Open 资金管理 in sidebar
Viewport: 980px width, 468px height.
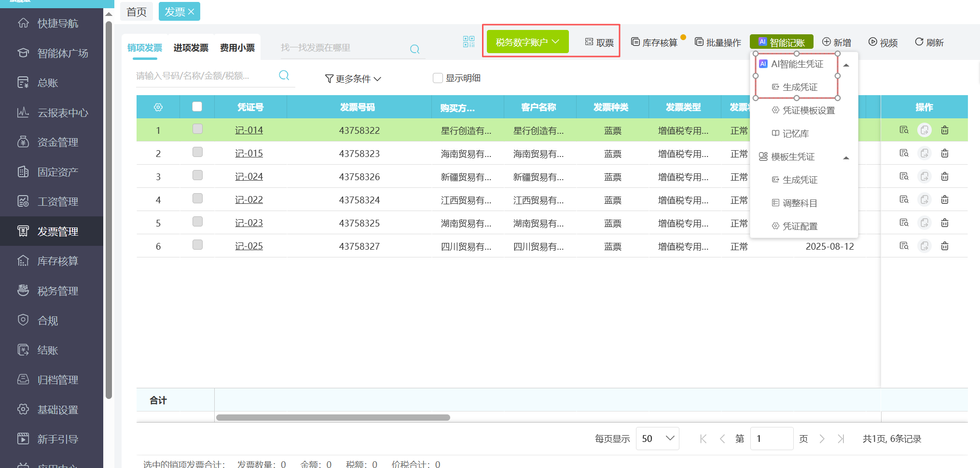pos(52,142)
